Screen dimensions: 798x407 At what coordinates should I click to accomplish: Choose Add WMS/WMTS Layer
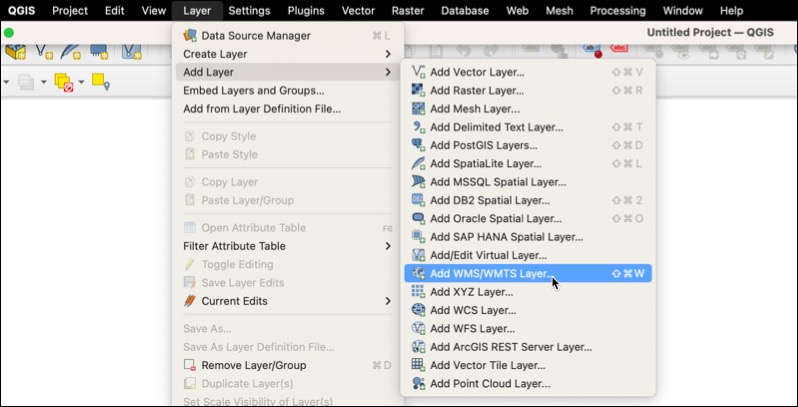528,274
